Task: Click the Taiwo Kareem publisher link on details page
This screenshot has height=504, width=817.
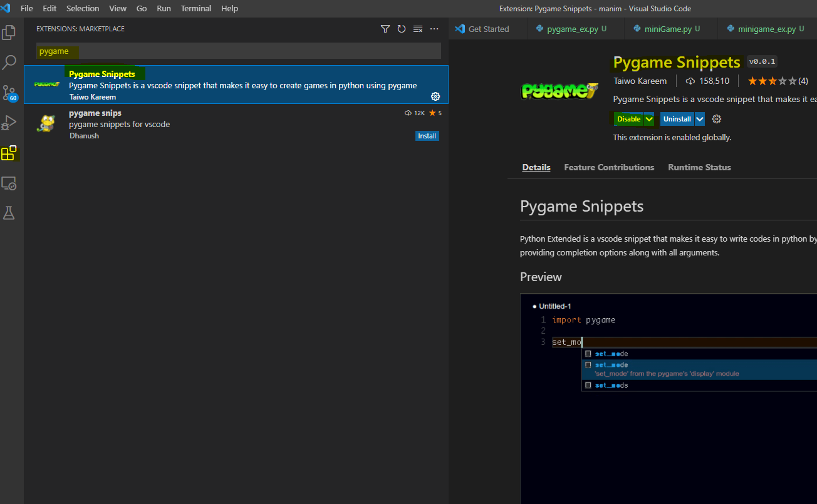Action: pyautogui.click(x=640, y=81)
